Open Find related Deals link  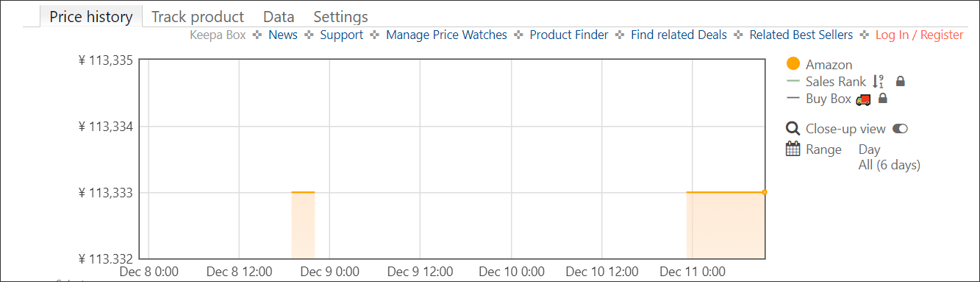pos(679,35)
